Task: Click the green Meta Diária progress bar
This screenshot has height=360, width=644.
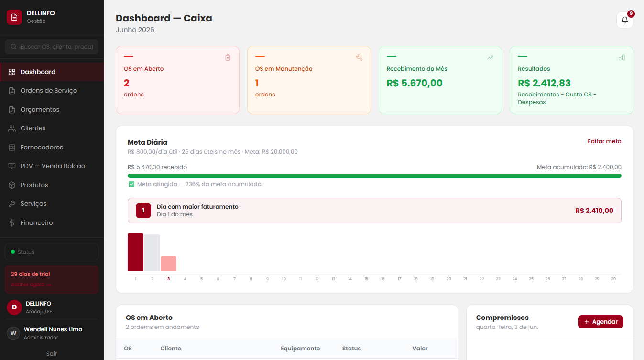Action: pos(374,176)
